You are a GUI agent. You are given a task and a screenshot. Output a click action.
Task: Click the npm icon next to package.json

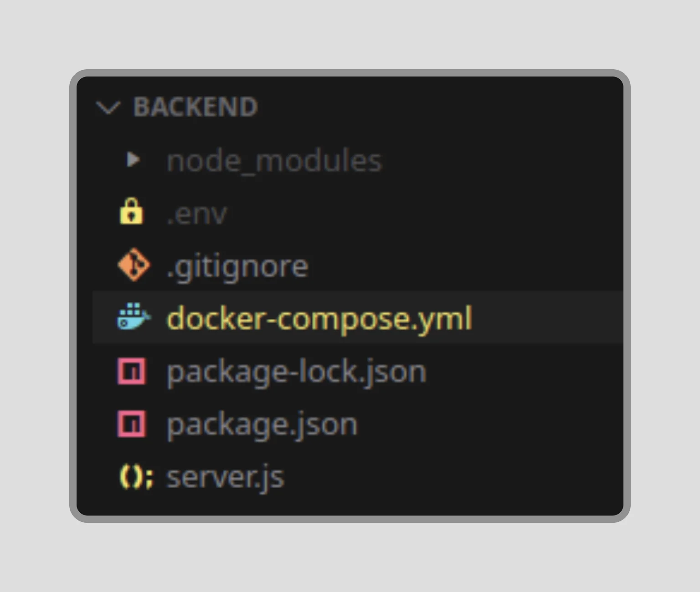132,423
